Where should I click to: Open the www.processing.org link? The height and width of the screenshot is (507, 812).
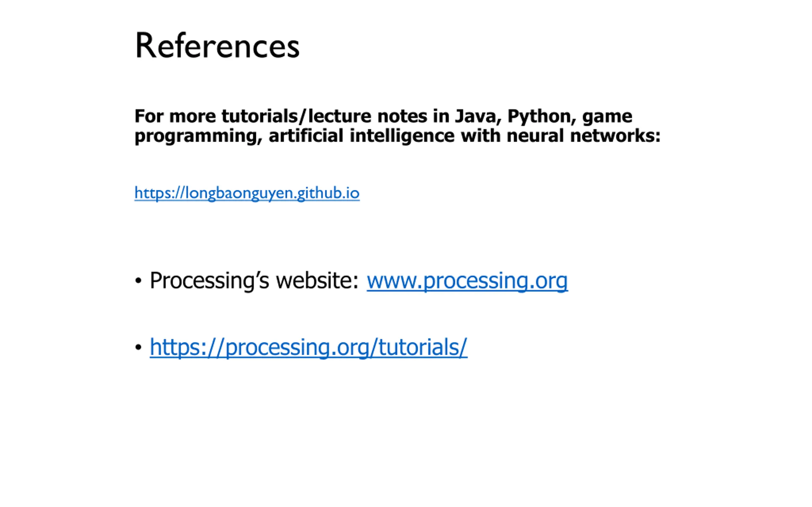coord(467,281)
